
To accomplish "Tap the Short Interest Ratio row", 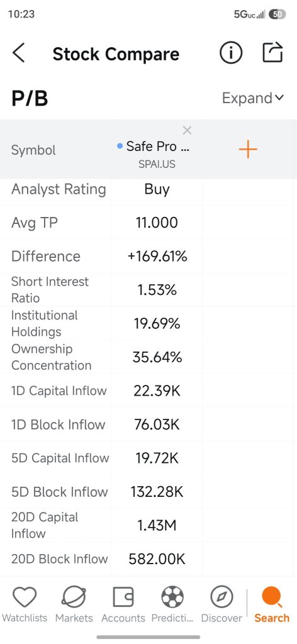I will click(x=148, y=289).
